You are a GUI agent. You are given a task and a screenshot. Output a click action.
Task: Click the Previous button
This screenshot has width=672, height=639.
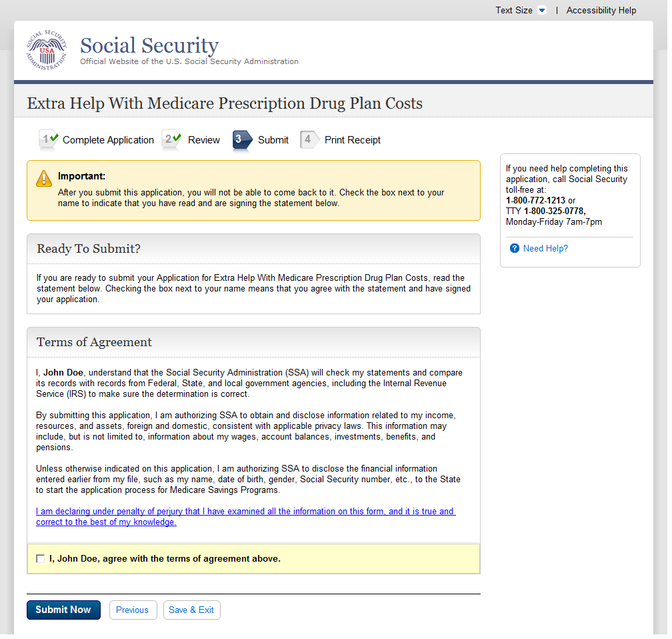132,610
